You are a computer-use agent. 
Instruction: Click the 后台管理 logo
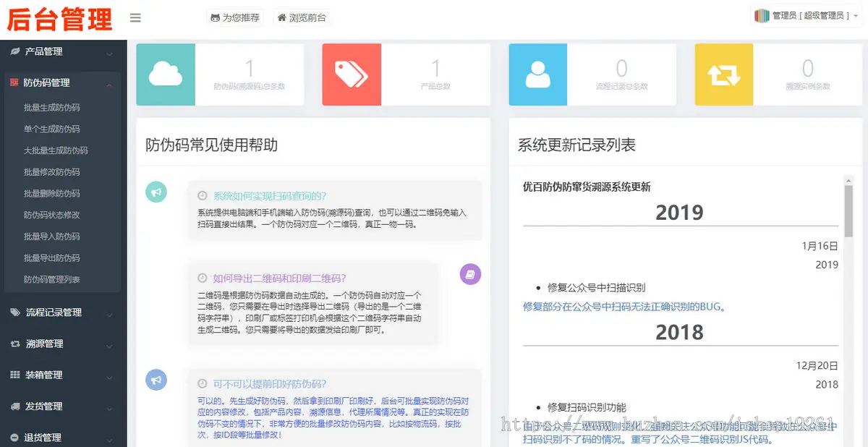click(60, 19)
